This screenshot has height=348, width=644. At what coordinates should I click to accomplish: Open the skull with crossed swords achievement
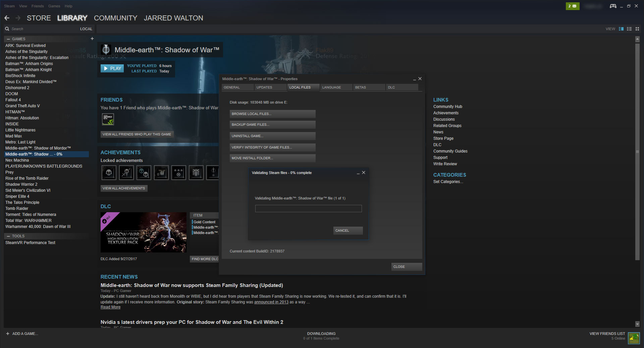click(126, 173)
